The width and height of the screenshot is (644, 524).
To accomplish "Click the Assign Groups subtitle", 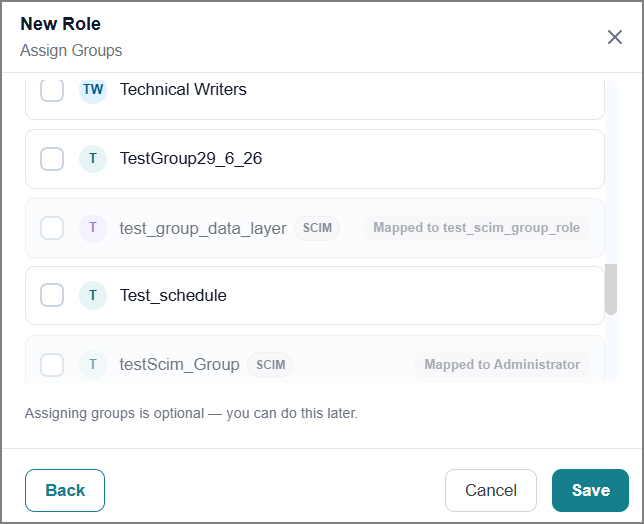I will [71, 51].
